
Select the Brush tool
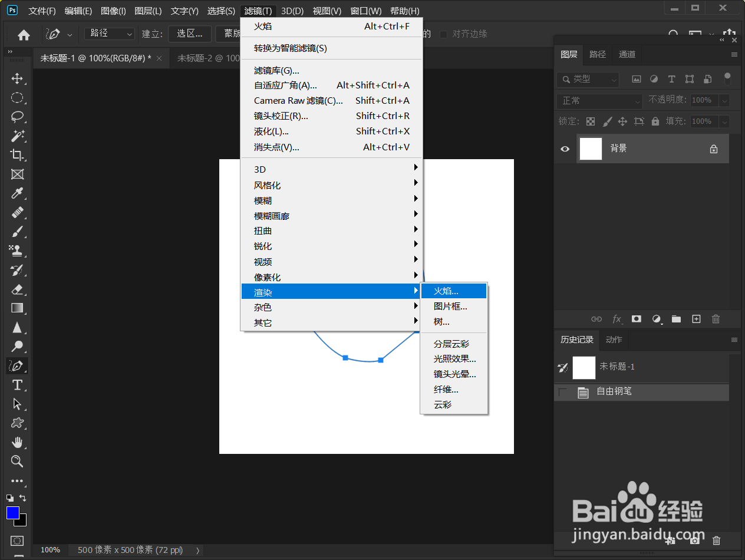pos(17,232)
